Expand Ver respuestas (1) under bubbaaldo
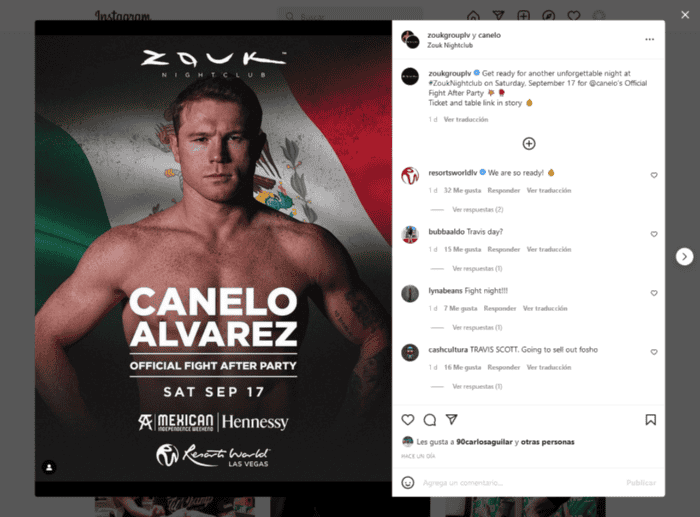This screenshot has height=517, width=700. 477,268
